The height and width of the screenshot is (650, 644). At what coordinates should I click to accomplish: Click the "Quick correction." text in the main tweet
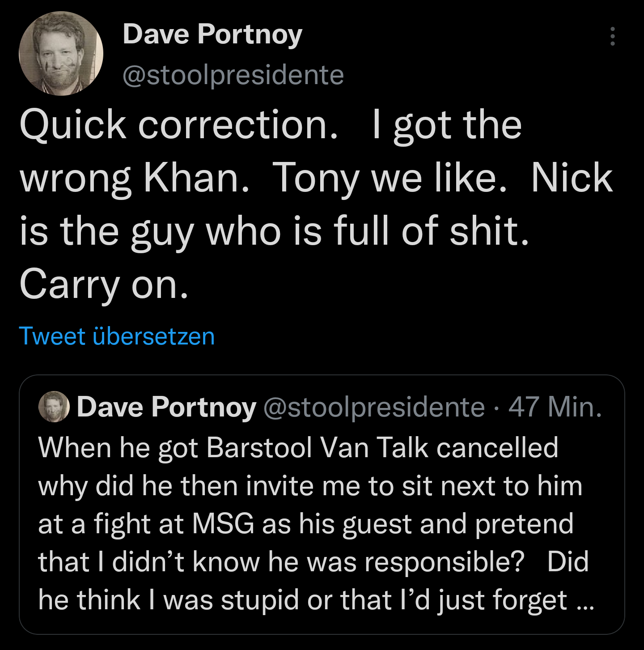[179, 125]
